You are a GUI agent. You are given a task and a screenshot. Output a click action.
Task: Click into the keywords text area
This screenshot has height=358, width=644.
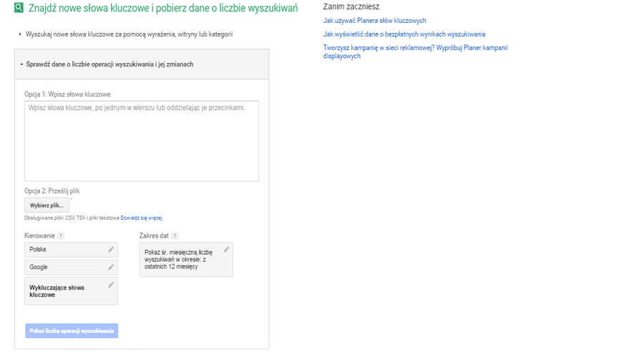(x=142, y=140)
